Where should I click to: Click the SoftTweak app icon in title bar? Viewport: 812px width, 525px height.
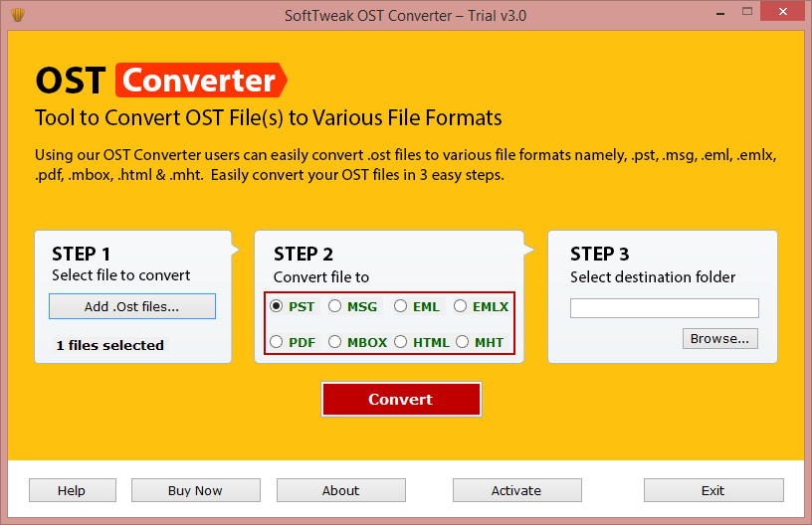click(18, 15)
